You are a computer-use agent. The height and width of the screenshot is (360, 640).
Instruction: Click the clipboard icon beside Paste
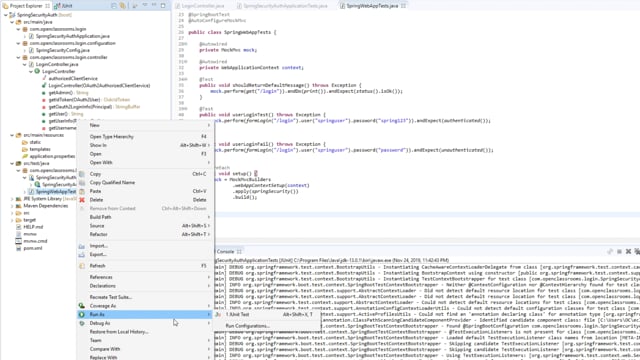coord(82,191)
